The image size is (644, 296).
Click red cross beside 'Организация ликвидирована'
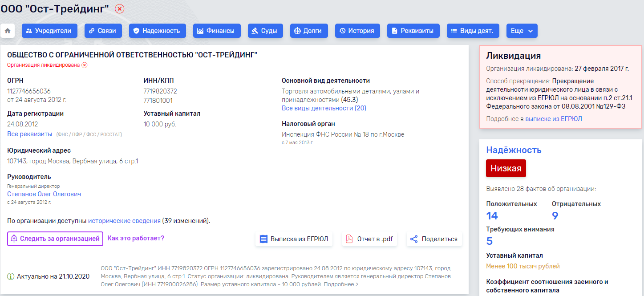click(x=85, y=65)
